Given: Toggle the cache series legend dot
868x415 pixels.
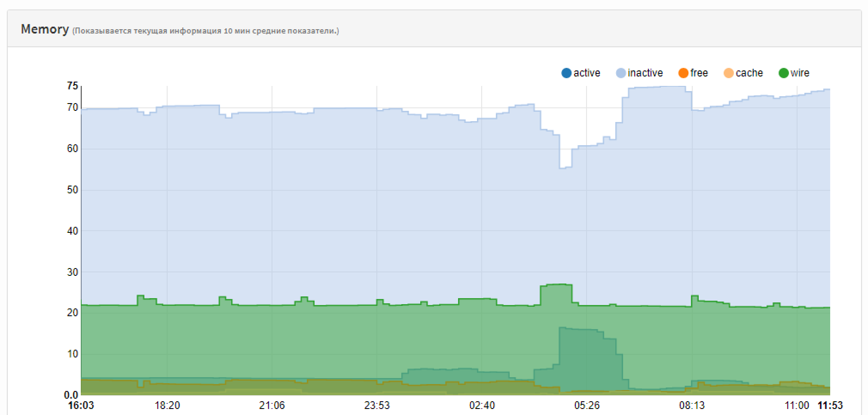Looking at the screenshot, I should [729, 73].
